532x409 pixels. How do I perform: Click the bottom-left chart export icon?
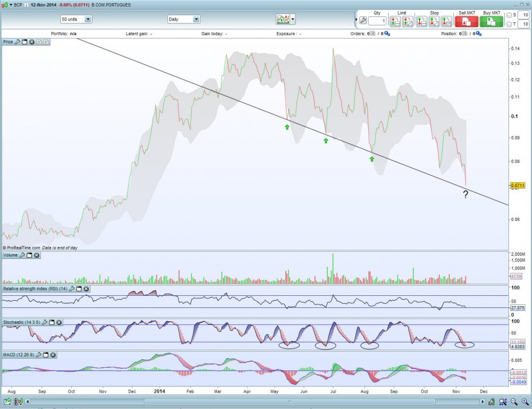[7, 402]
